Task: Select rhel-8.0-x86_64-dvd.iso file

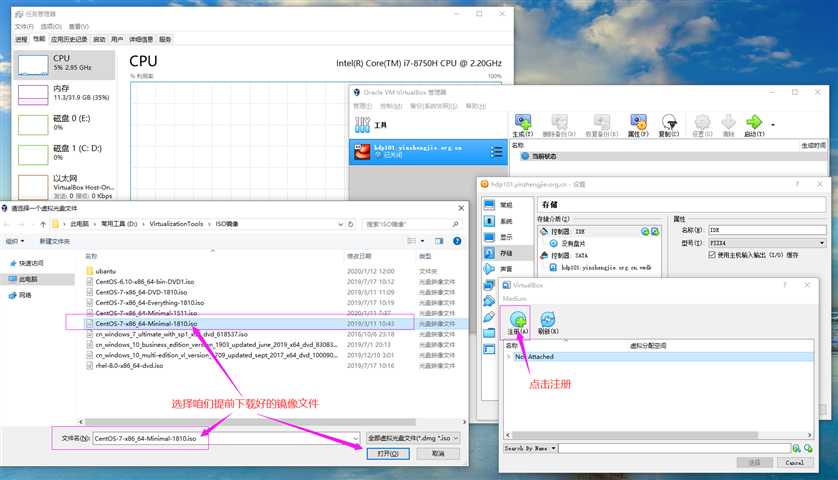Action: tap(129, 366)
